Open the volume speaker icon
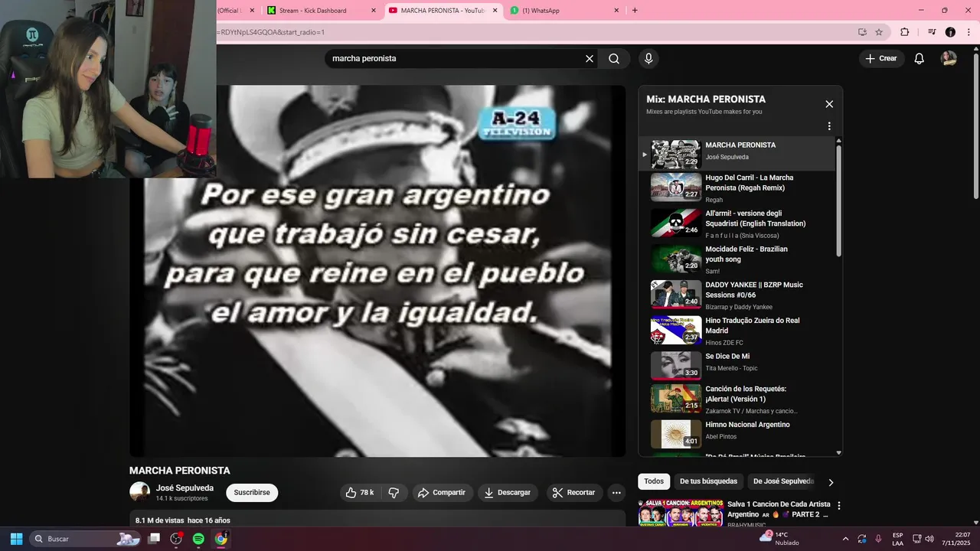Viewport: 980px width, 551px height. (x=929, y=539)
